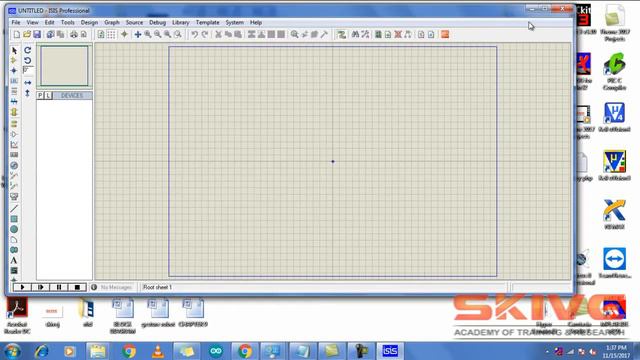This screenshot has height=360, width=640.
Task: Toggle the wire autorouter icon
Action: [x=341, y=35]
